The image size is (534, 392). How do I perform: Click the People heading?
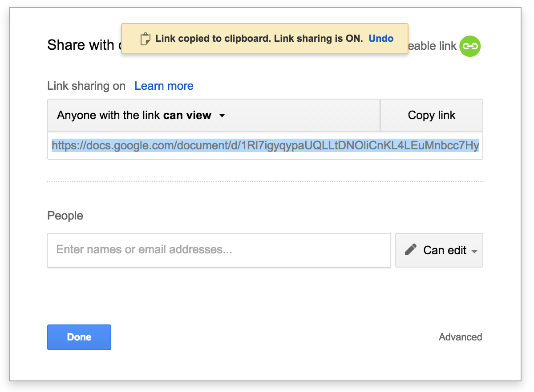coord(65,216)
